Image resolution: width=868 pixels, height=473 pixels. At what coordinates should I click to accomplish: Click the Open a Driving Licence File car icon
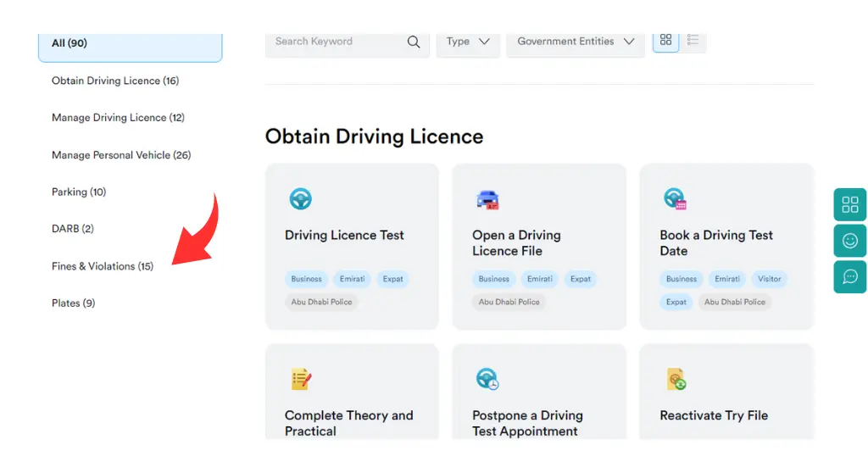point(487,199)
